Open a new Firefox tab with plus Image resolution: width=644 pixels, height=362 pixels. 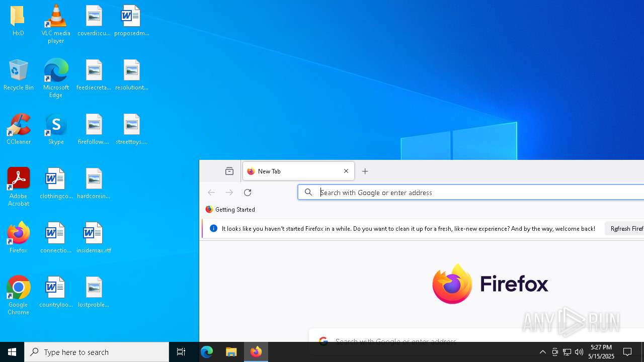point(365,171)
